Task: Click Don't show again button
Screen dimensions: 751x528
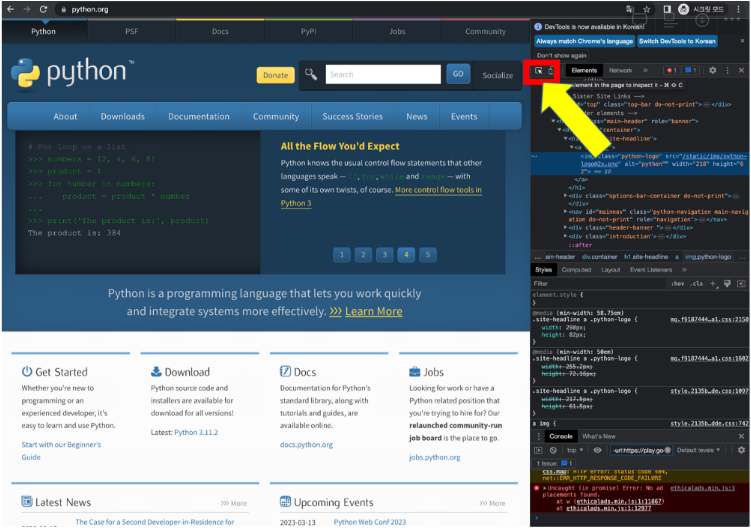Action: (x=561, y=56)
